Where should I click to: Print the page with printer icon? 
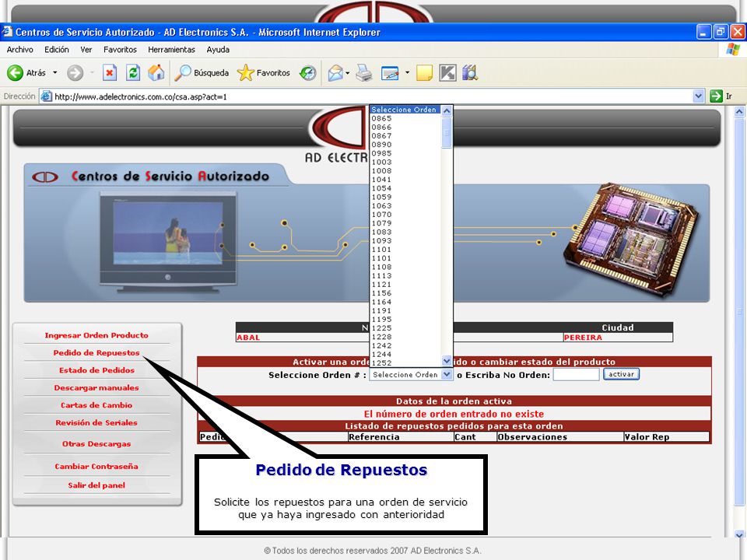[x=364, y=73]
